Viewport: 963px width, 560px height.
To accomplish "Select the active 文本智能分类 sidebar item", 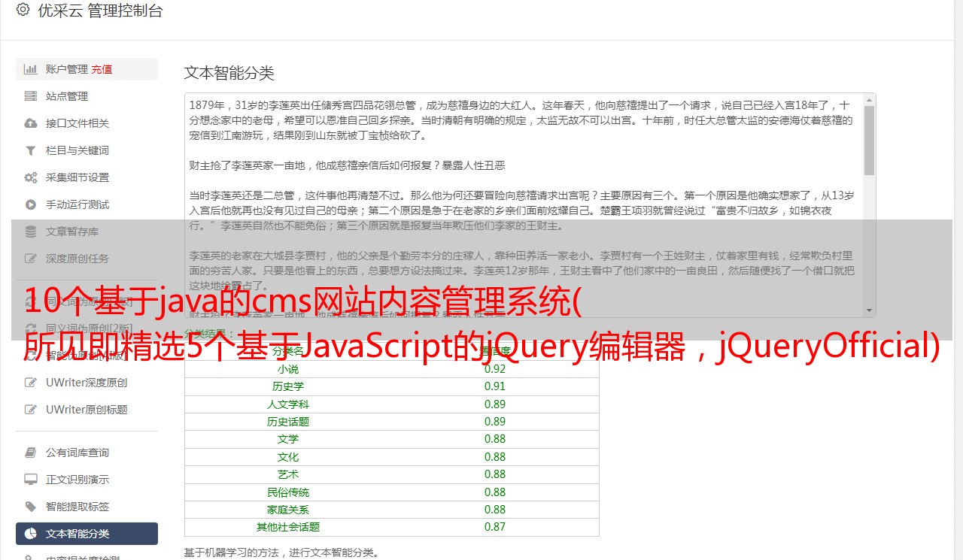I will (x=87, y=534).
